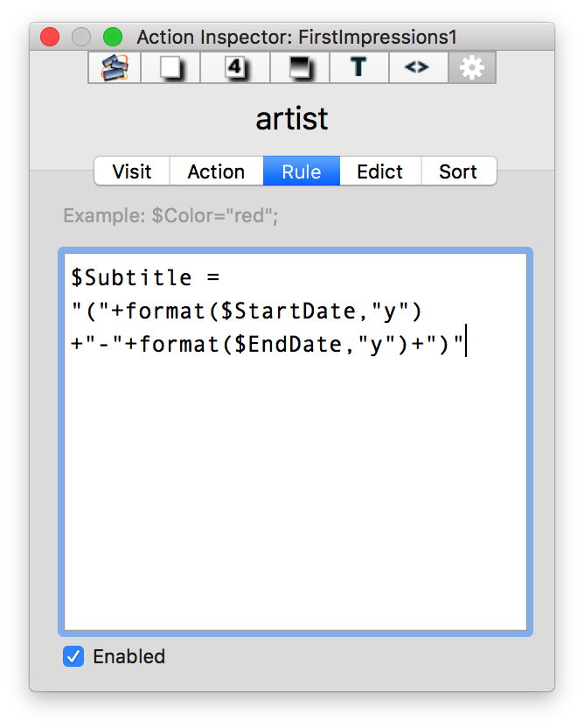Image resolution: width=584 pixels, height=728 pixels.
Task: Go to the Edict tab
Action: (379, 171)
